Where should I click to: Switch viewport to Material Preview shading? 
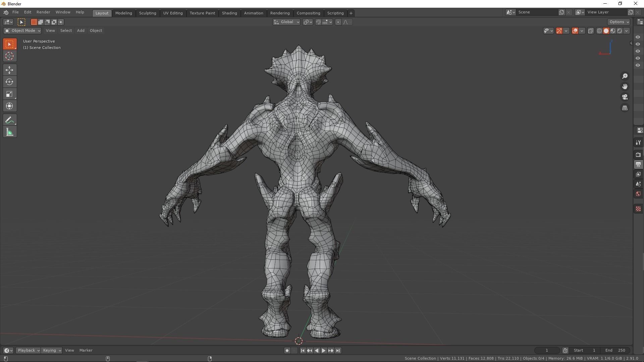pyautogui.click(x=612, y=31)
